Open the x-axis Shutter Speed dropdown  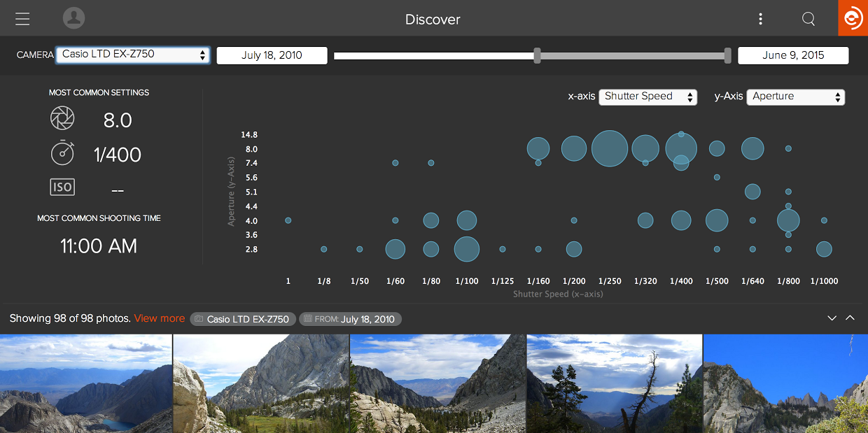point(647,97)
